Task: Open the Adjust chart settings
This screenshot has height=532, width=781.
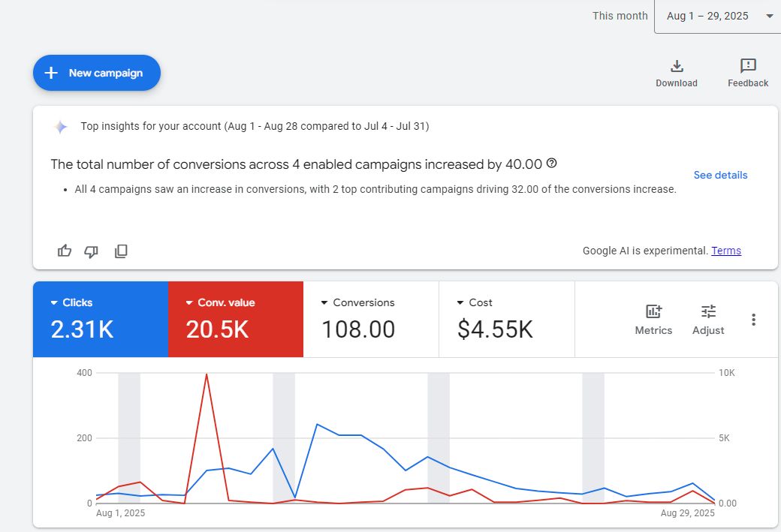Action: (x=708, y=319)
